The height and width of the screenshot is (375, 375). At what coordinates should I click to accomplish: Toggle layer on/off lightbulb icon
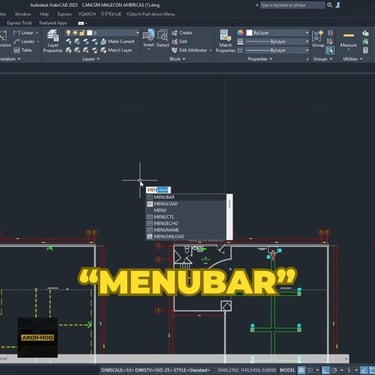tap(68, 33)
